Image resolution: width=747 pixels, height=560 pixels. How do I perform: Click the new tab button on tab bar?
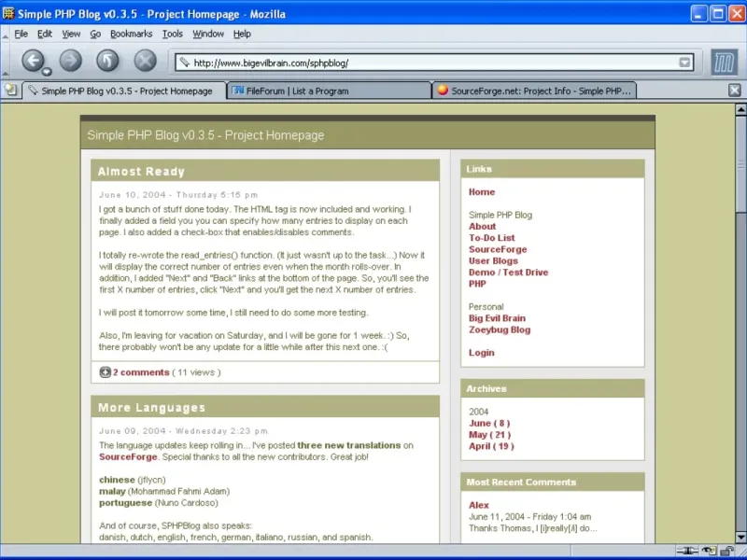pyautogui.click(x=10, y=90)
